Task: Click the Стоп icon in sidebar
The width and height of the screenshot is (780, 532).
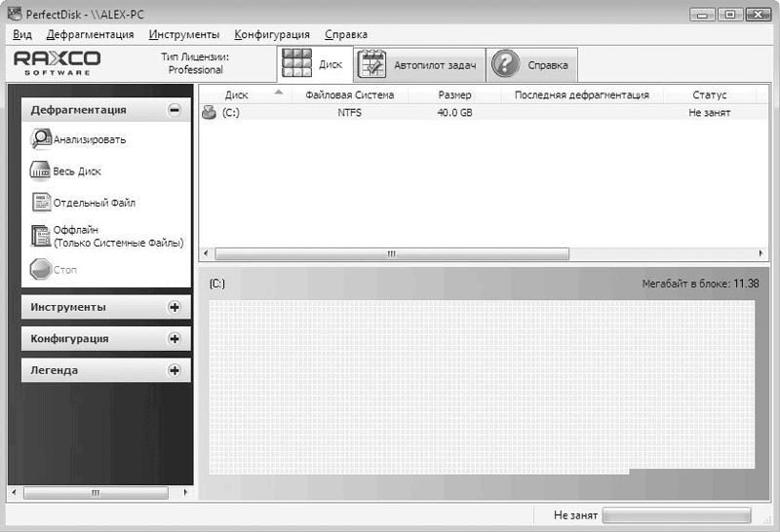Action: 41,270
